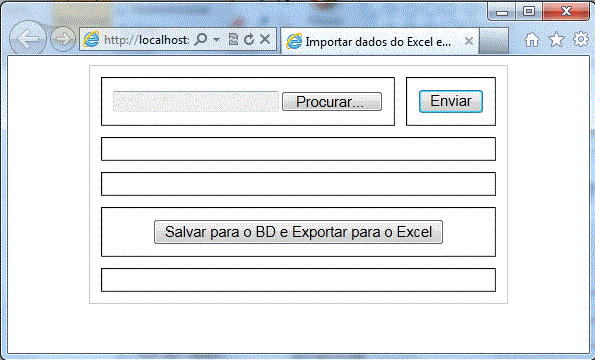The height and width of the screenshot is (360, 595).
Task: Go back using the browser Back arrow
Action: (28, 39)
